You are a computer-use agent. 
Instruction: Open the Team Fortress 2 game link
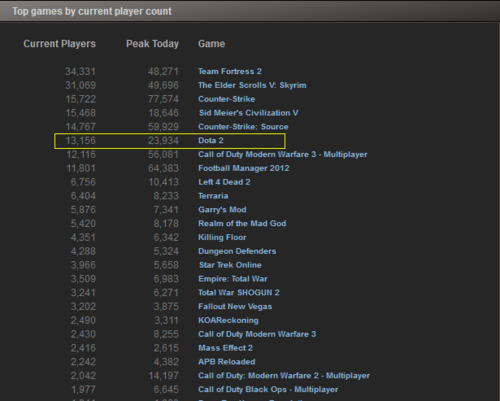[x=230, y=71]
